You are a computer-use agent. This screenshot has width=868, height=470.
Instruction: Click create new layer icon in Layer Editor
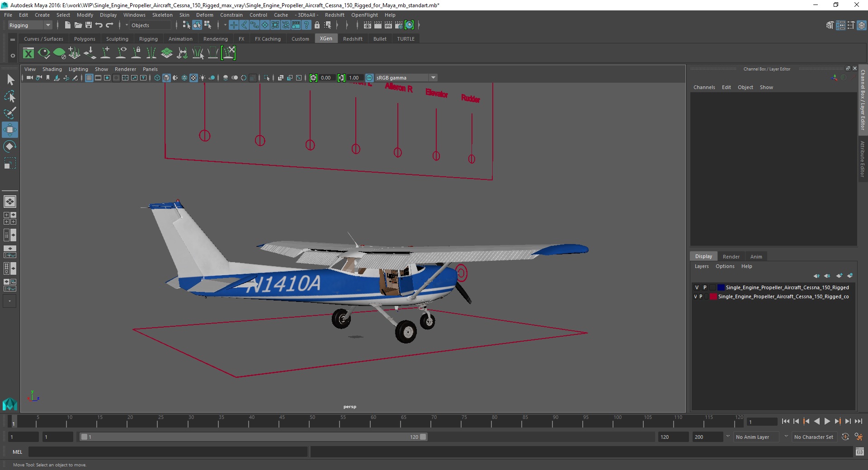point(840,276)
